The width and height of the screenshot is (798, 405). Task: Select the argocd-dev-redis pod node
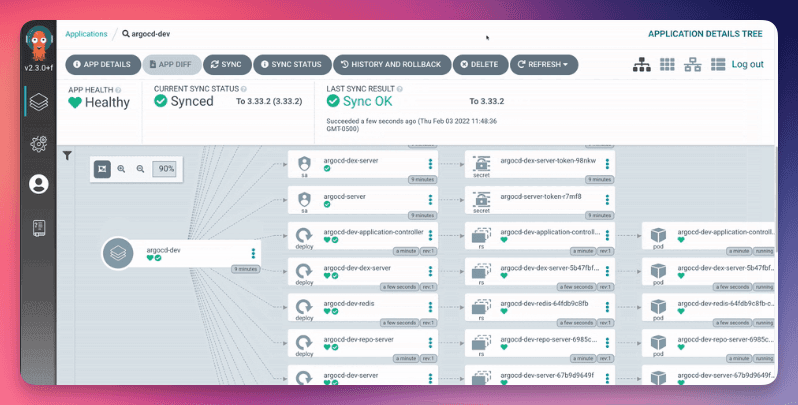tap(708, 307)
